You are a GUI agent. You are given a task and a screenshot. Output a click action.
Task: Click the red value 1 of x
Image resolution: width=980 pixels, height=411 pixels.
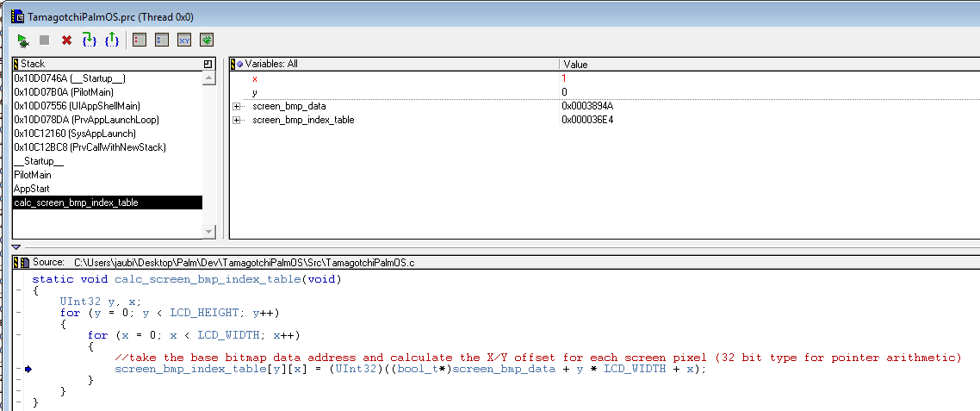pos(564,78)
